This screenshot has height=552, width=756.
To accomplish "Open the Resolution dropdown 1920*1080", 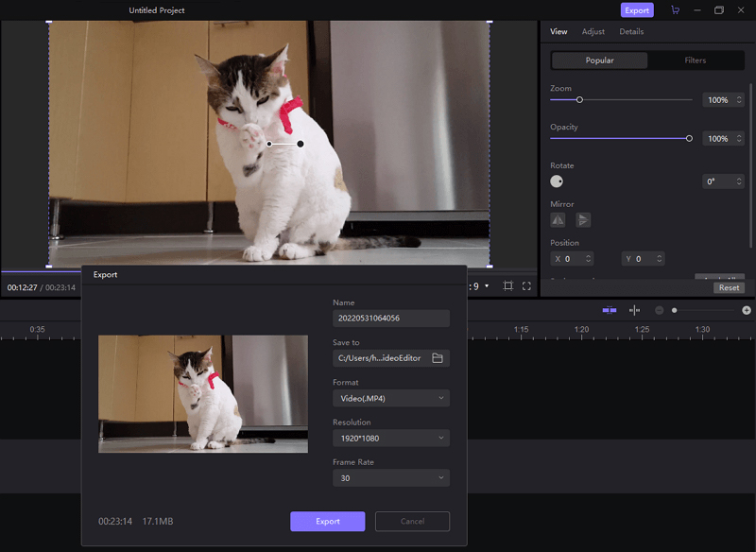I will [391, 439].
